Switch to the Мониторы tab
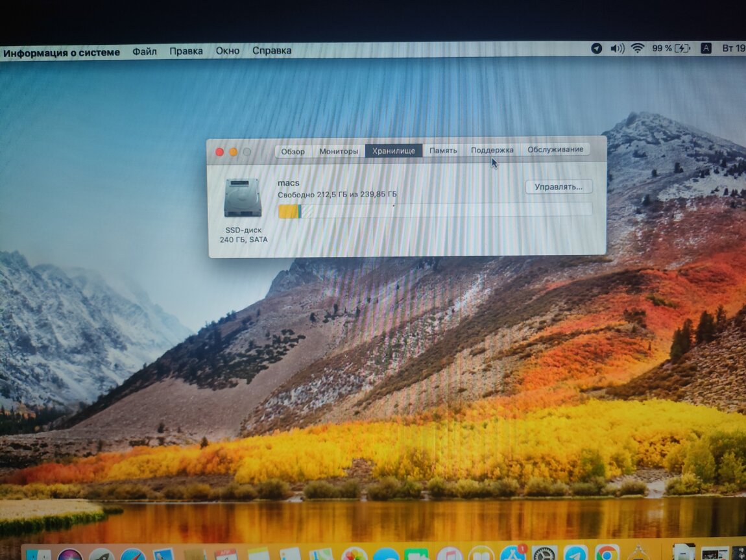 338,151
